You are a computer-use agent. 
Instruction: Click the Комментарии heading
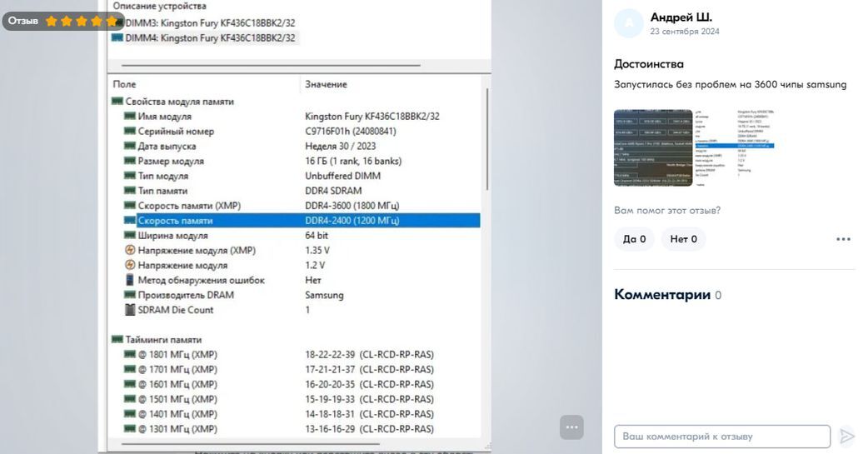point(661,295)
